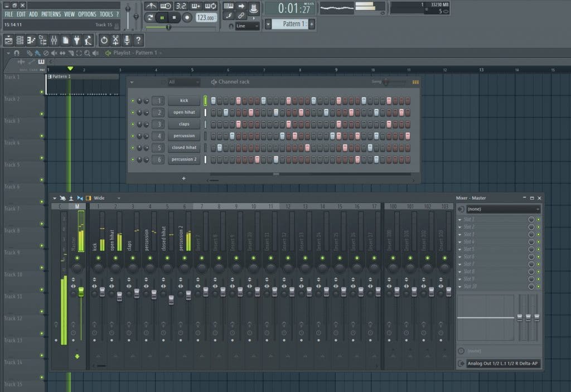Viewport: 571px width, 392px height.
Task: Pause playback with the pause button
Action: pos(162,17)
